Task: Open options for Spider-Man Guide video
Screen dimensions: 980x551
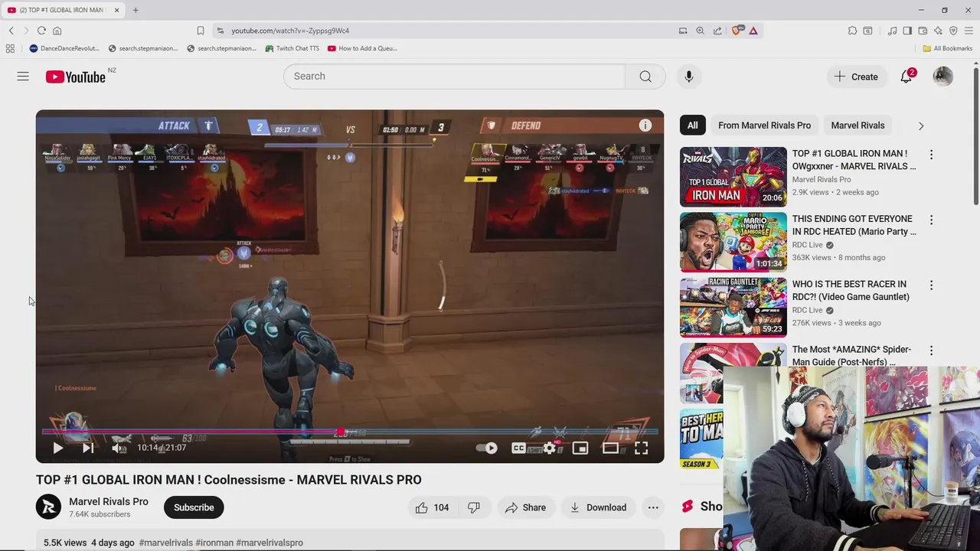Action: coord(931,350)
